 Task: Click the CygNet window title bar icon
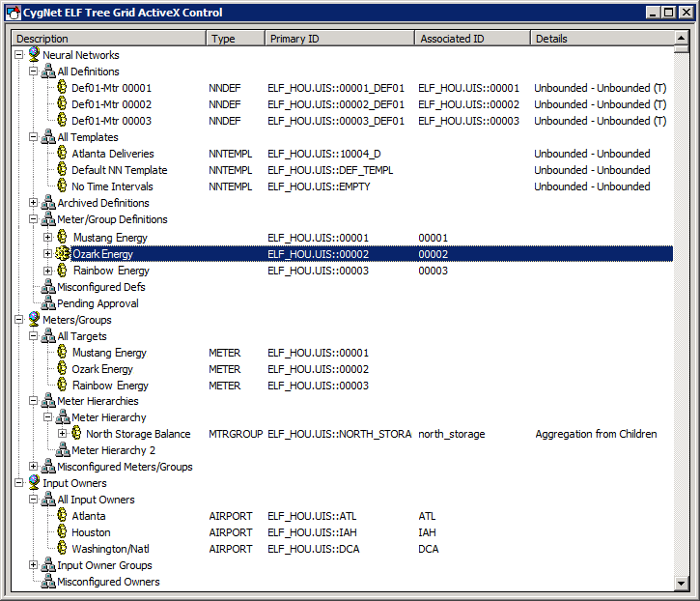[x=13, y=13]
